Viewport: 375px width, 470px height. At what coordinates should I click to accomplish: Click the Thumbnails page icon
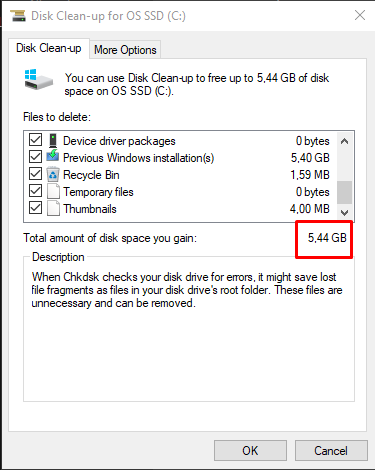click(53, 209)
